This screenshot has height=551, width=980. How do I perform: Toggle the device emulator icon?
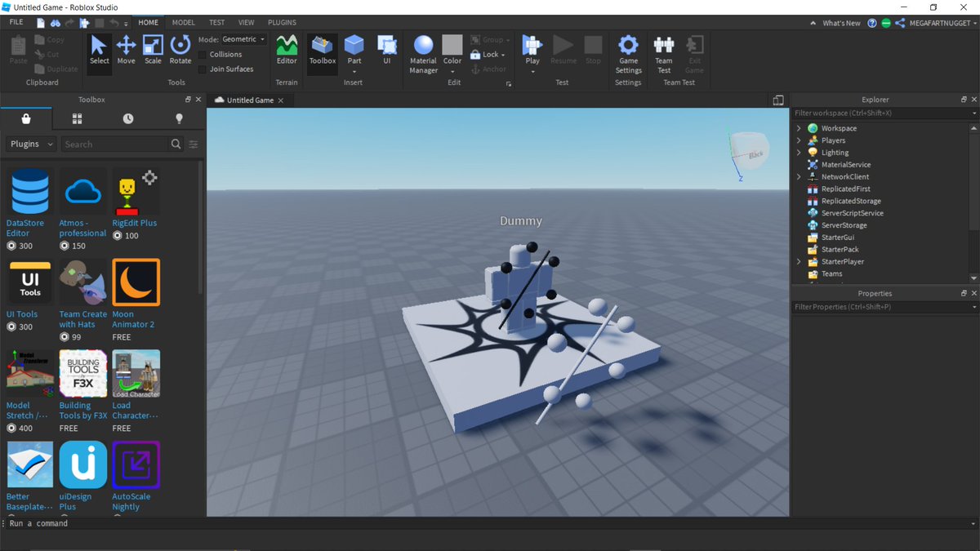(x=778, y=100)
